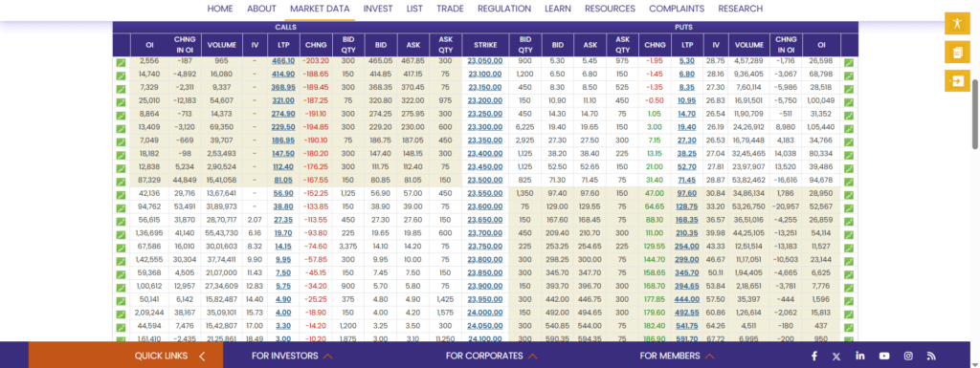Click the CALLS section header

[x=285, y=28]
